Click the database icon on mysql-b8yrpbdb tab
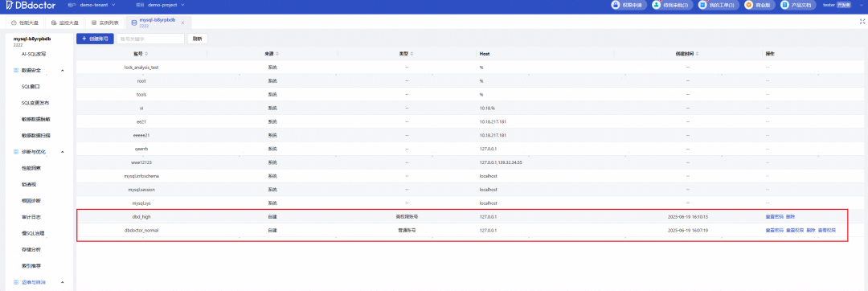The height and width of the screenshot is (291, 868). [x=133, y=23]
